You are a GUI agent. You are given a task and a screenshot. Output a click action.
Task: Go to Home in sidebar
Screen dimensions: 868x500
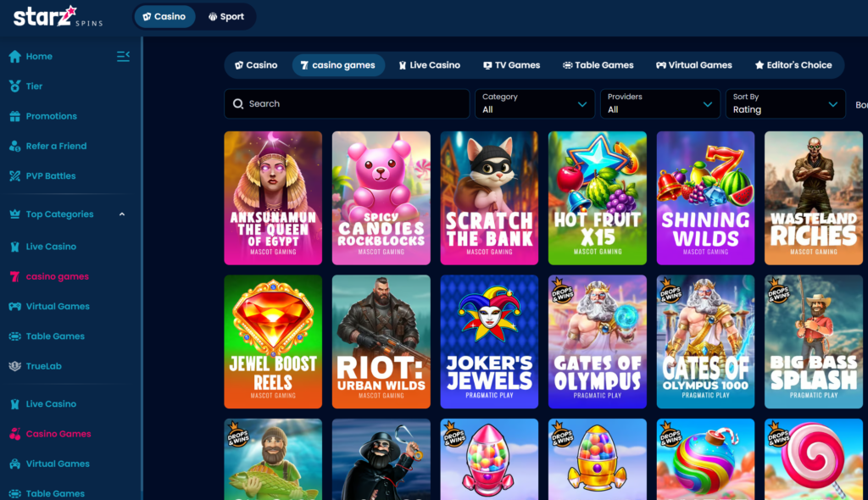pyautogui.click(x=39, y=57)
